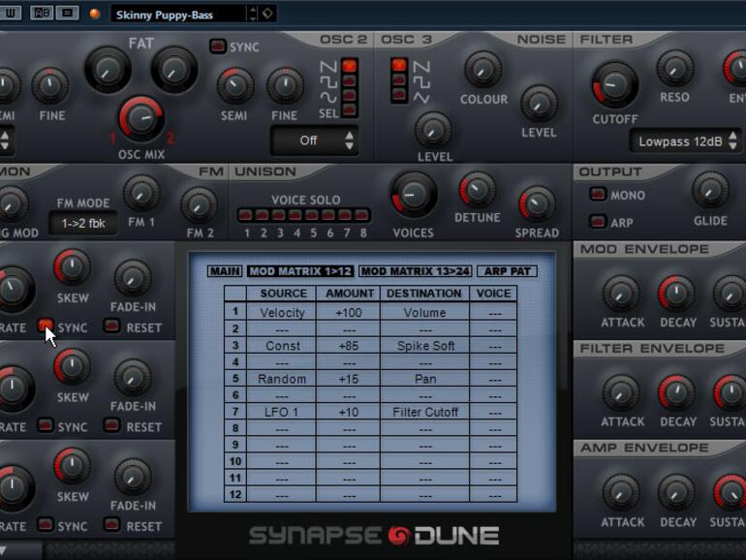Select the OSC 2 SEL waveform LED

[x=349, y=110]
